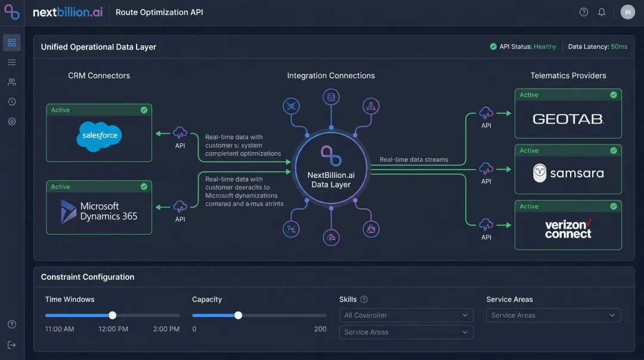
Task: Click the bottom-left integration node icon
Action: [x=291, y=229]
